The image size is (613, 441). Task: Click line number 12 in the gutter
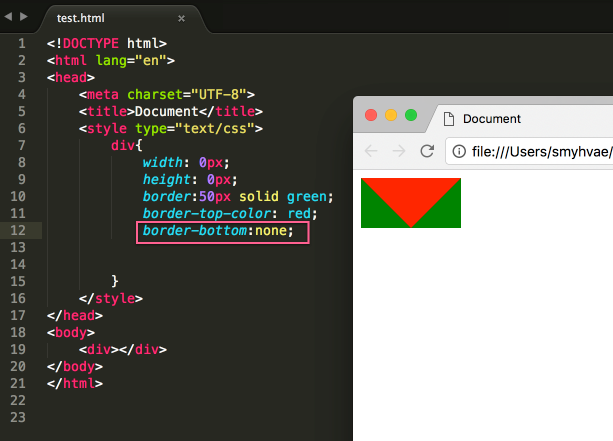click(x=21, y=231)
